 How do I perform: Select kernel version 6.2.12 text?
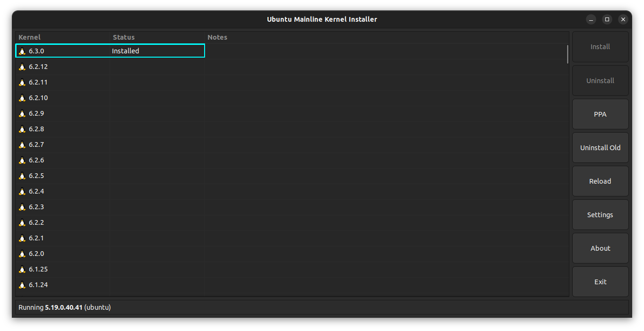[x=38, y=67]
